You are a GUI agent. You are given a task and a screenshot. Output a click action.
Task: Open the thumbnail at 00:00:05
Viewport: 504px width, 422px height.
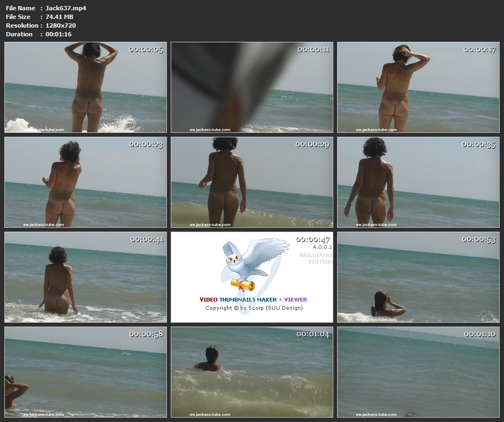click(86, 87)
